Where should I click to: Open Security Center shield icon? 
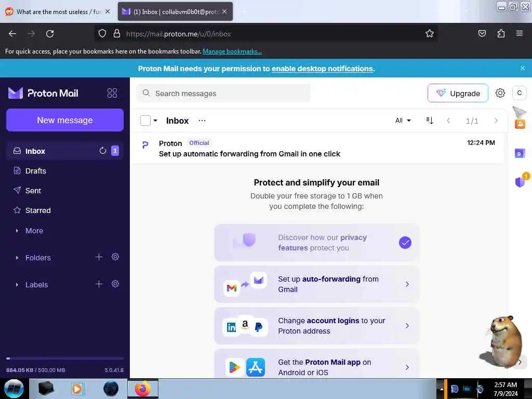[x=521, y=181]
